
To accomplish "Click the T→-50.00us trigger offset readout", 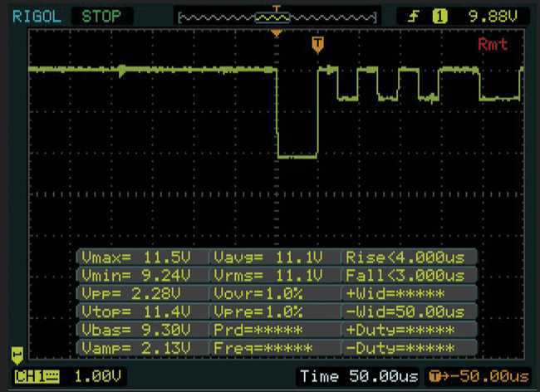I will pyautogui.click(x=477, y=377).
